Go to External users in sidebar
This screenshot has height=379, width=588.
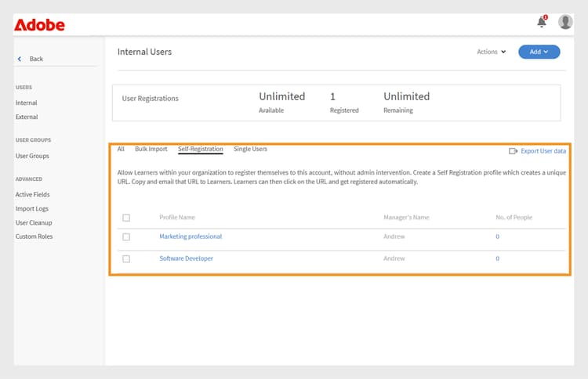pyautogui.click(x=27, y=117)
